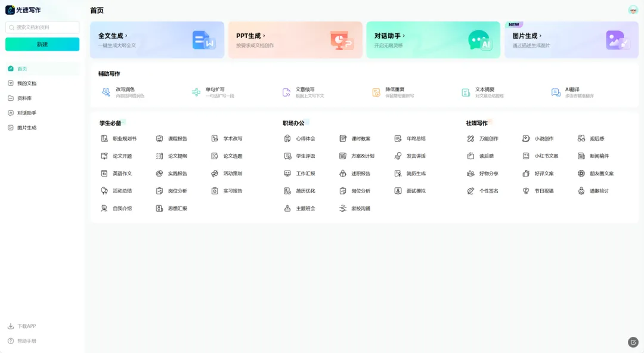Viewport: 644px width, 353px height.
Task: Open 朋友圈文案 template
Action: point(596,174)
